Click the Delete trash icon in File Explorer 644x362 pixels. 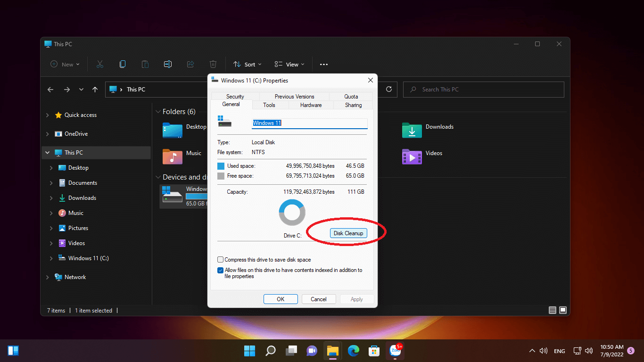tap(213, 64)
